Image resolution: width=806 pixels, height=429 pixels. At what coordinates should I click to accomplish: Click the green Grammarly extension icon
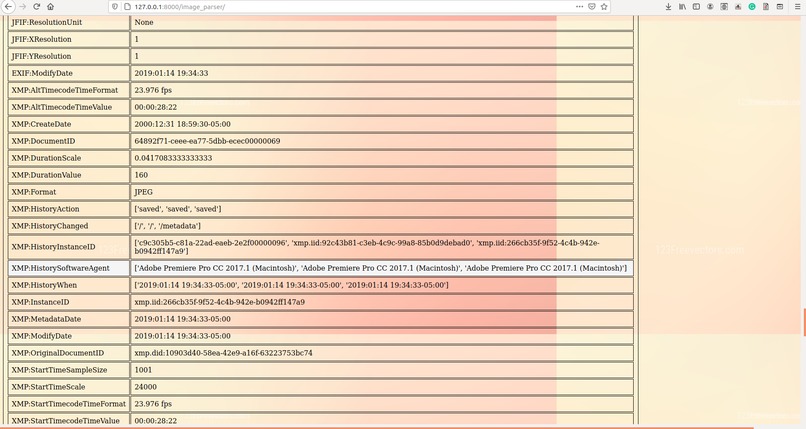point(752,7)
